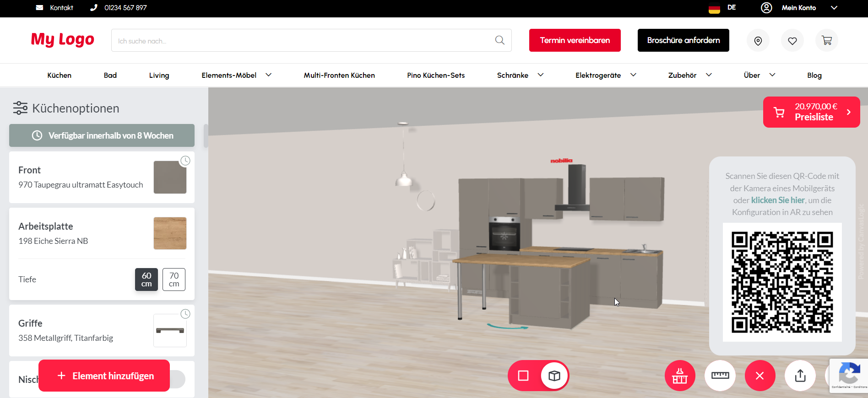This screenshot has width=868, height=398.
Task: Switch to 2D square view
Action: (x=523, y=376)
